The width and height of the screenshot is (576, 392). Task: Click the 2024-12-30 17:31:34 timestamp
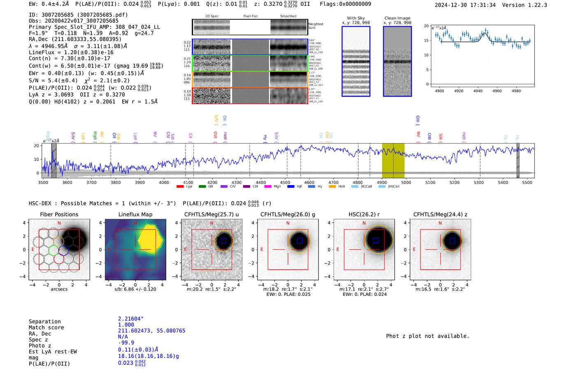(465, 5)
